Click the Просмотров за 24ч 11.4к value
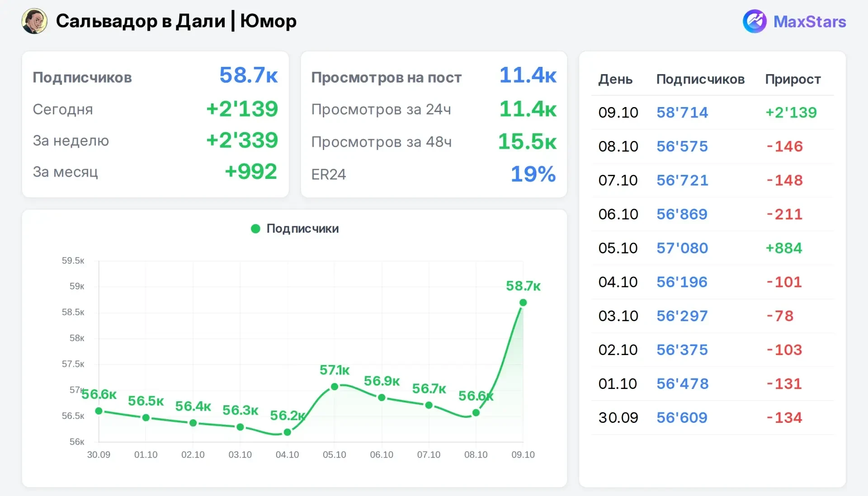 [528, 109]
